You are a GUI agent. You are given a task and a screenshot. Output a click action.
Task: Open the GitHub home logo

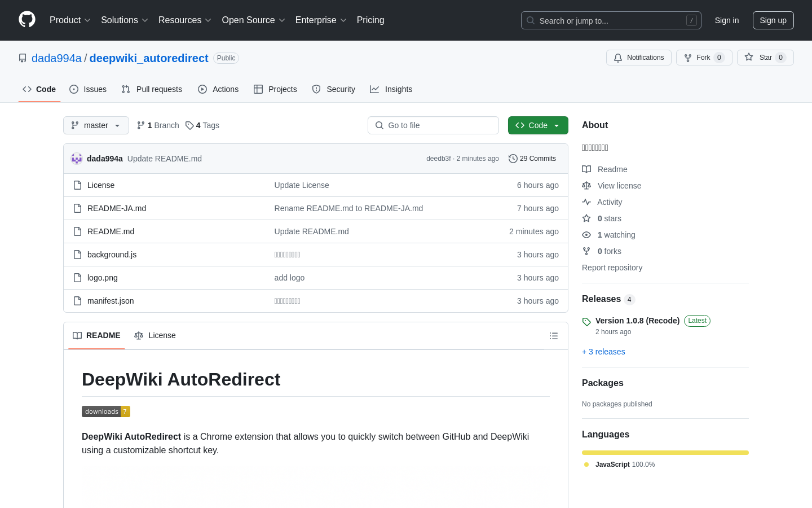[27, 20]
